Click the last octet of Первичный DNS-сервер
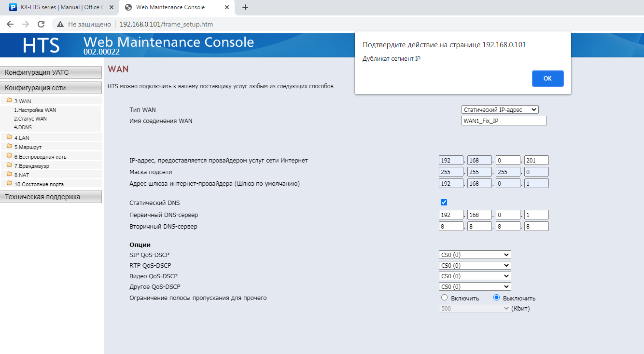Screen dimensions: 644x354 pyautogui.click(x=536, y=215)
